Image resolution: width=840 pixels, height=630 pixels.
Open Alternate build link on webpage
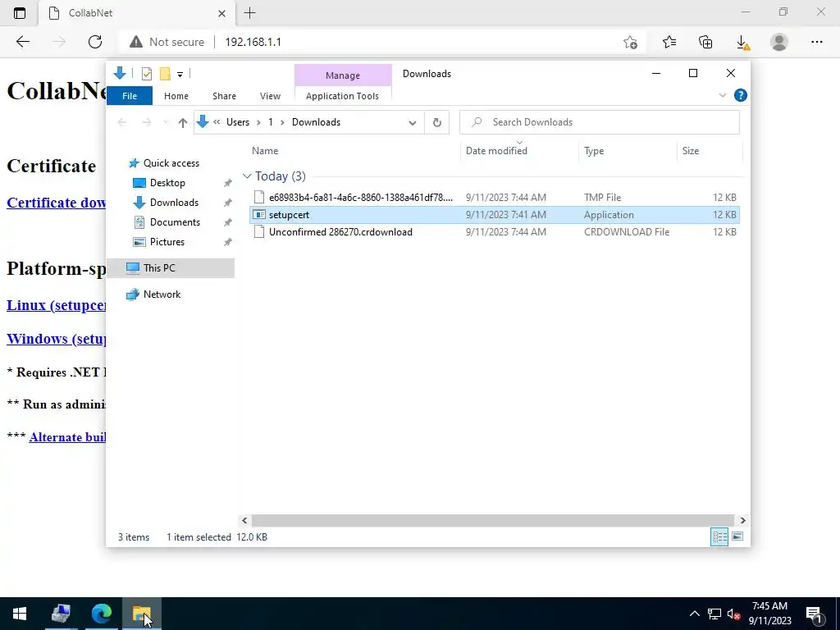67,437
